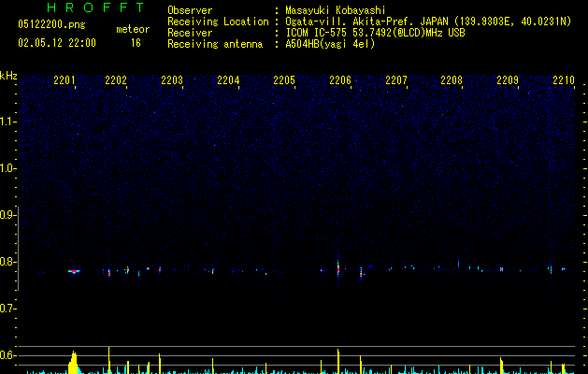The image size is (588, 374).
Task: Click the vertical meteor echo at 2206
Action: pyautogui.click(x=338, y=268)
